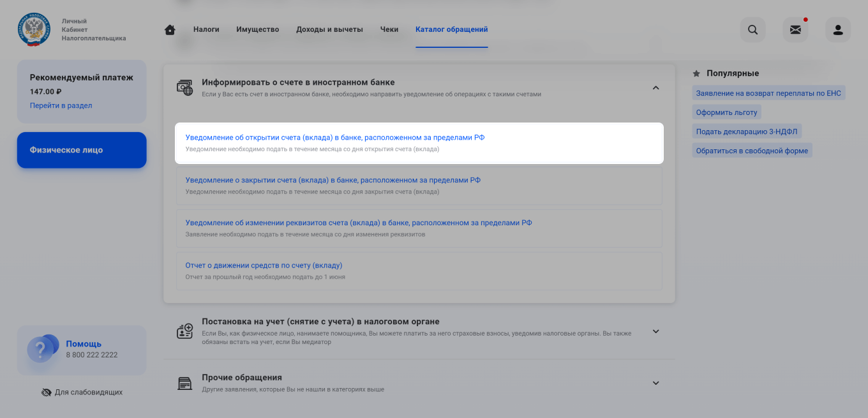Open the 'Налоги' menu item
The height and width of the screenshot is (418, 868).
pyautogui.click(x=206, y=29)
